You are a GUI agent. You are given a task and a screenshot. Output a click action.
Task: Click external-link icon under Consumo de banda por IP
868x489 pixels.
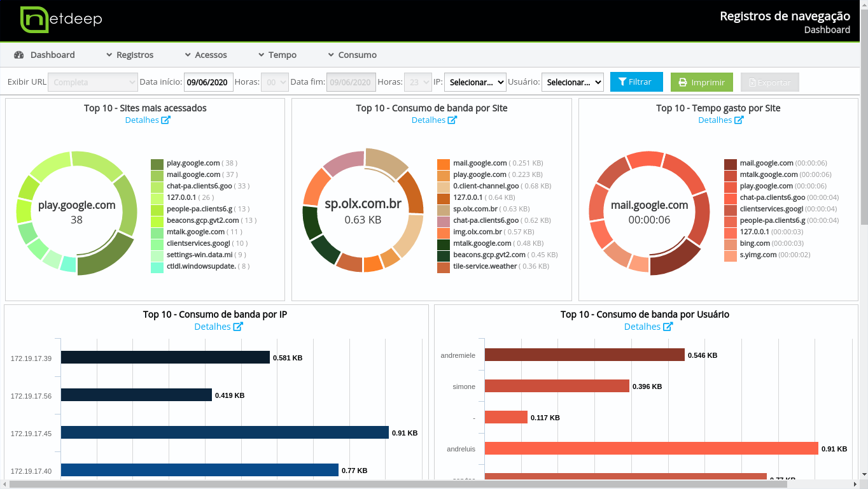(238, 327)
